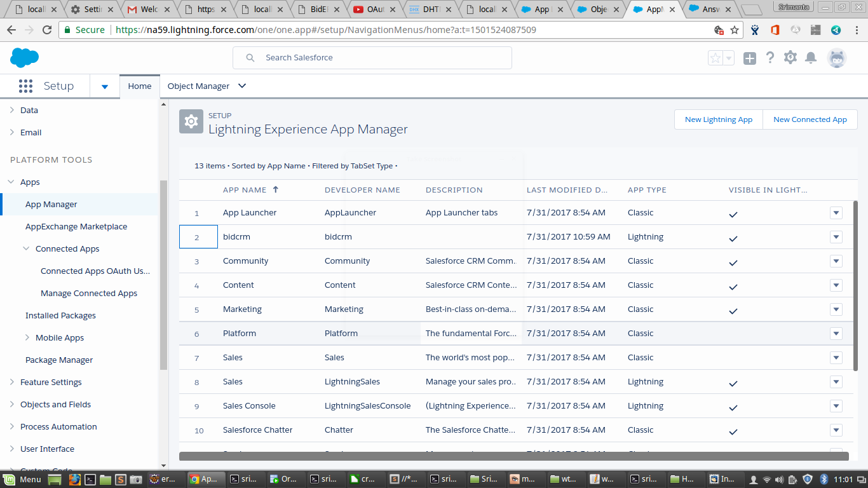
Task: Switch to the Gmail browser tab
Action: point(148,10)
